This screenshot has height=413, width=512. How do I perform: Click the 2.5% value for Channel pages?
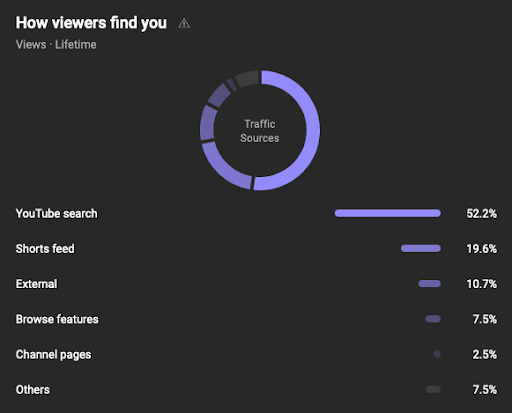[485, 354]
